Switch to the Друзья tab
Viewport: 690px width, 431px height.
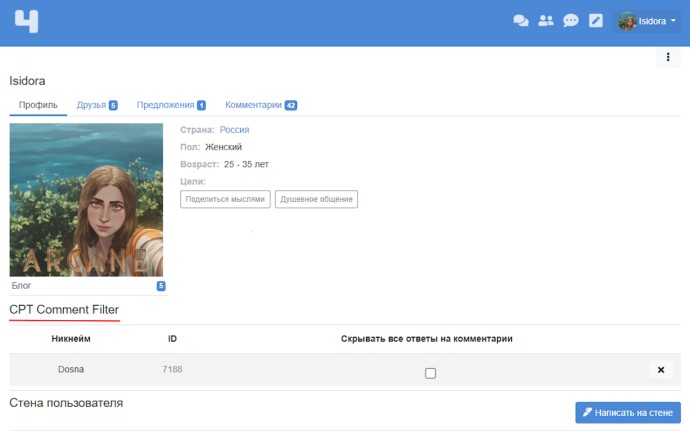point(97,105)
